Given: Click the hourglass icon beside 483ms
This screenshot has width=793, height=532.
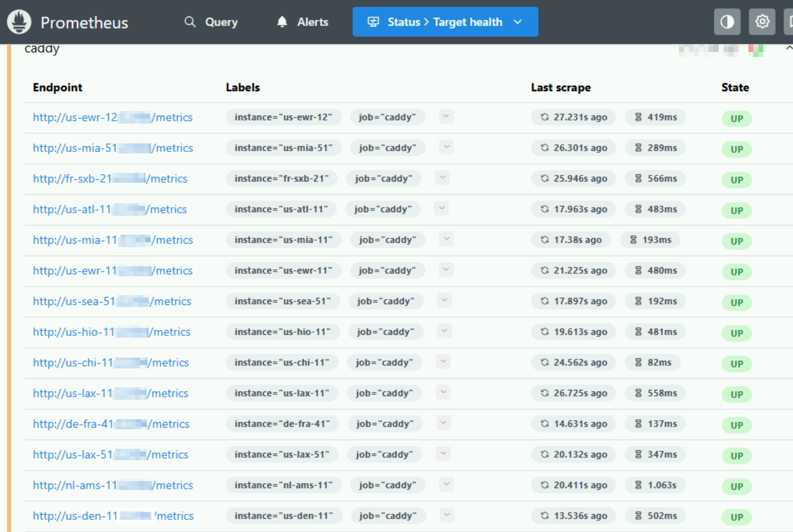Looking at the screenshot, I should pyautogui.click(x=638, y=209).
